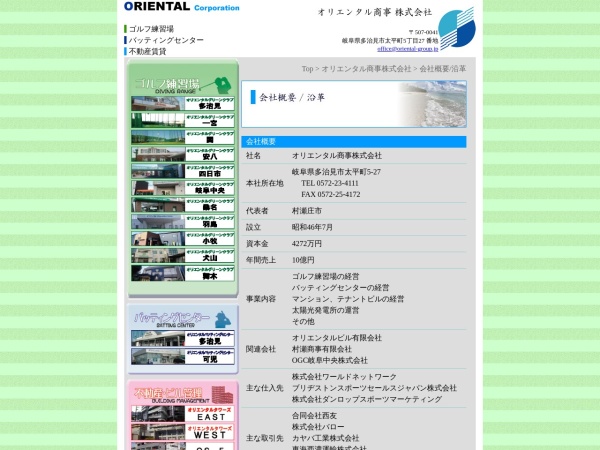Open the 小牧 green club banner
The height and width of the screenshot is (450, 600).
coord(183,238)
